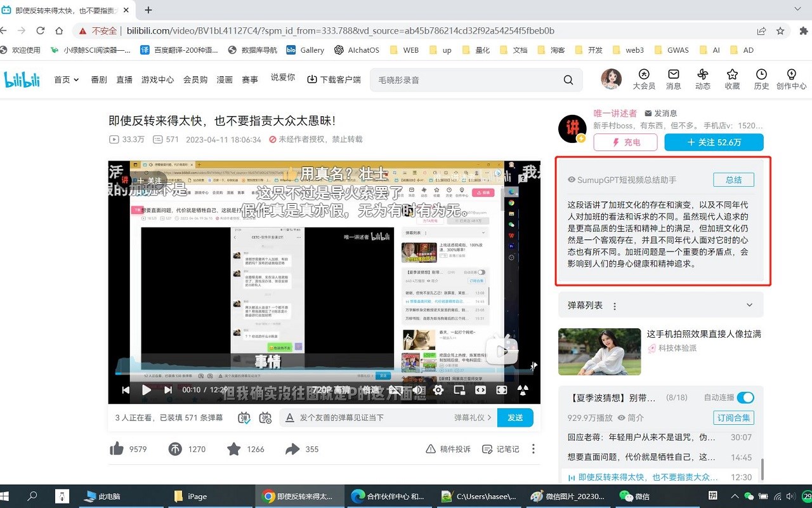
Task: Click the volume speaker icon
Action: pos(417,390)
